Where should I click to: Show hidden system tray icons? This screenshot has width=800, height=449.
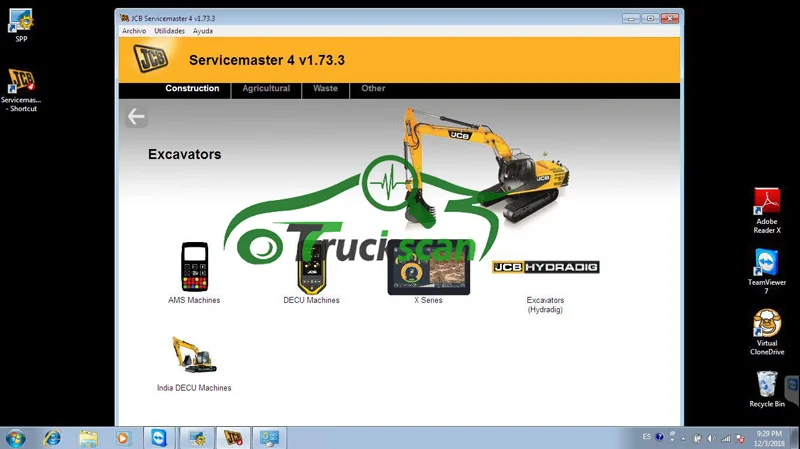(683, 438)
